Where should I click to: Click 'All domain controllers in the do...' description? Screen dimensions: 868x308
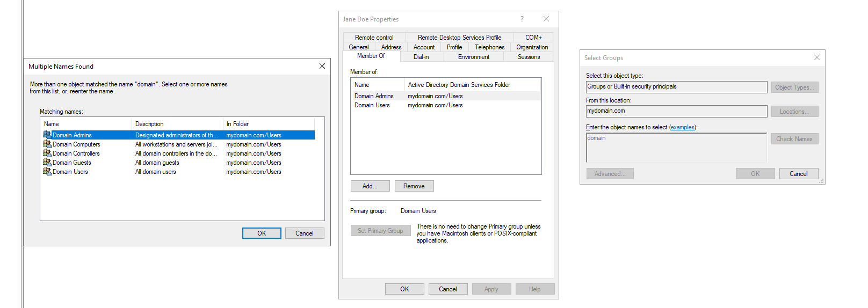176,153
